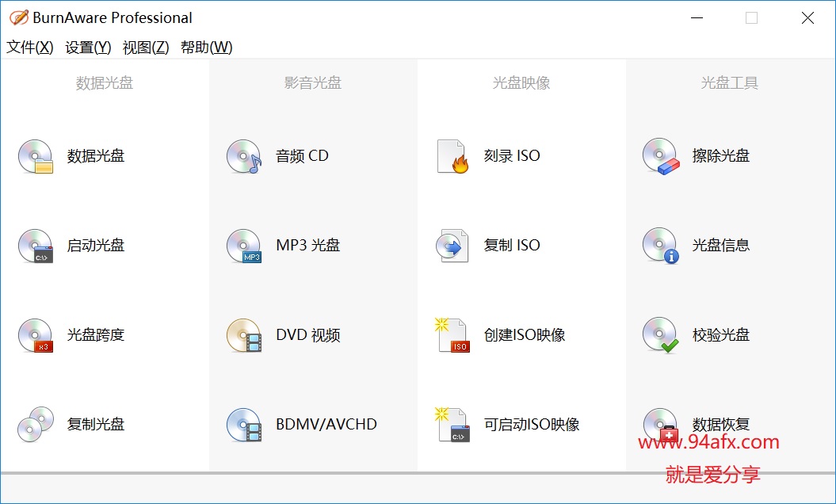836x504 pixels.
Task: Click the 光盘映像 column heading
Action: (521, 82)
